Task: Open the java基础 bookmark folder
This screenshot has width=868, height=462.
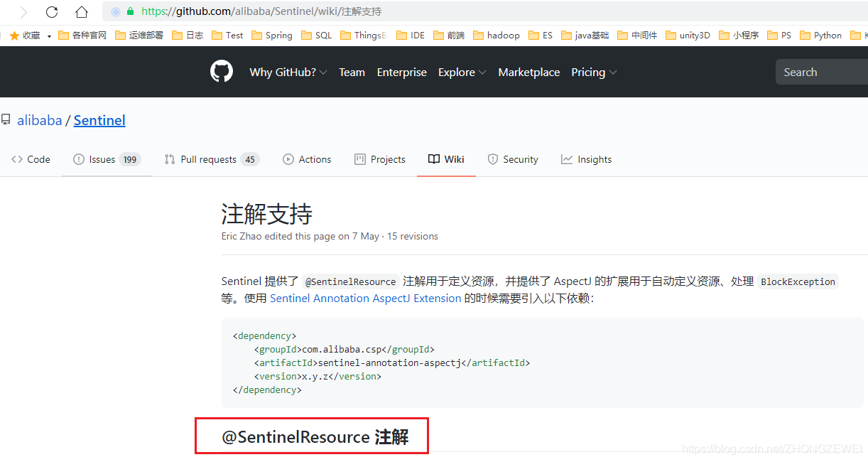Action: pos(585,36)
